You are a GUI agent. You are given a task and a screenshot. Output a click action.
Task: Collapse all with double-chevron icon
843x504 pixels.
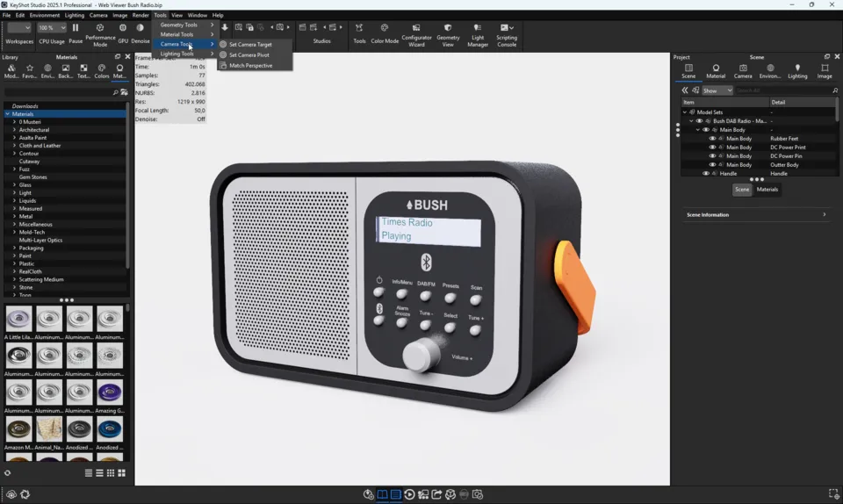coord(685,90)
